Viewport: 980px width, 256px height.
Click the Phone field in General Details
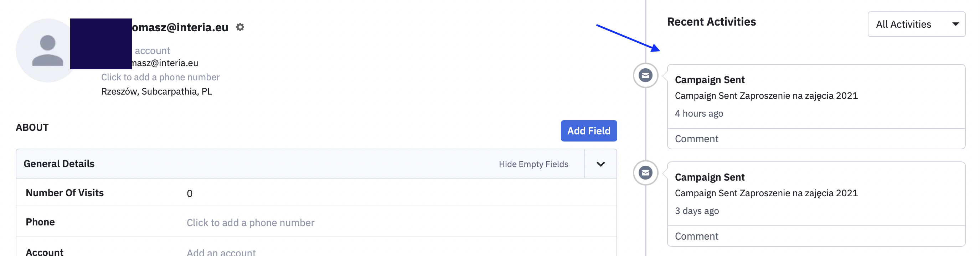[x=250, y=223]
